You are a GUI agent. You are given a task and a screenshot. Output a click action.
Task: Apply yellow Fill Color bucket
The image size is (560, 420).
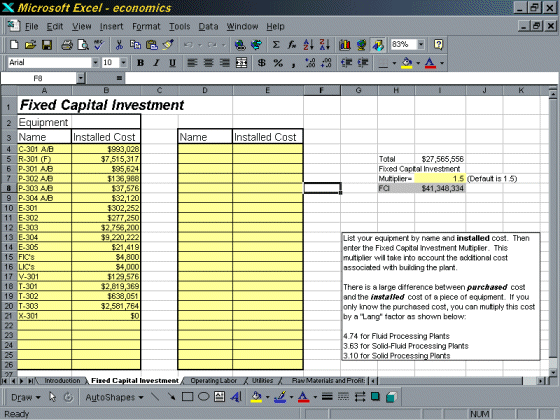pos(407,63)
